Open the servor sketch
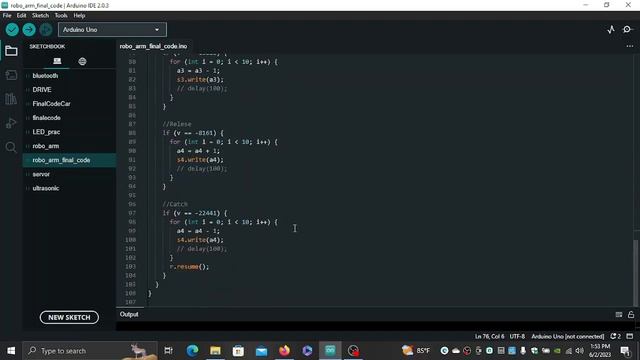 point(41,174)
